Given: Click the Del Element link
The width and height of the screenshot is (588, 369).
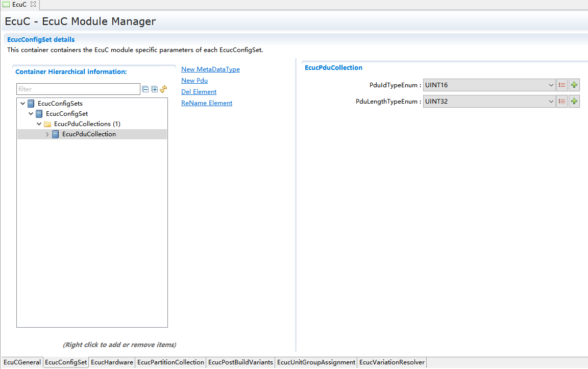Looking at the screenshot, I should (199, 92).
